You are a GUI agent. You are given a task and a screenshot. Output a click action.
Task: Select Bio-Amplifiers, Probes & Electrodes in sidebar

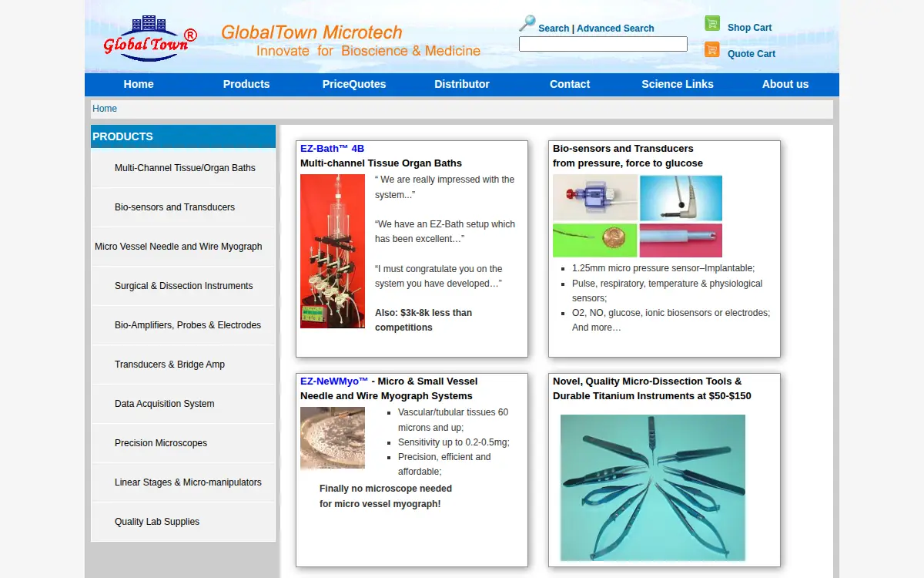point(183,325)
